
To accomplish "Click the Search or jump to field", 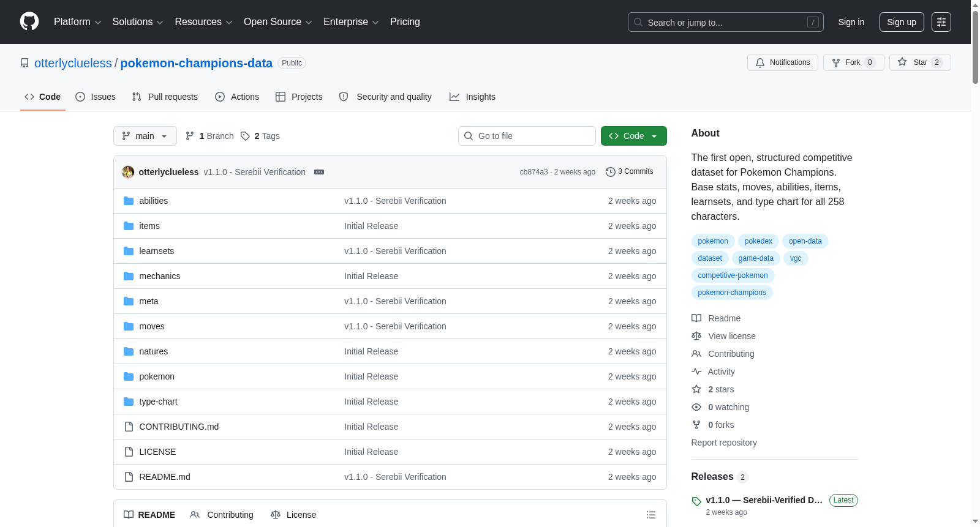I will pyautogui.click(x=726, y=22).
